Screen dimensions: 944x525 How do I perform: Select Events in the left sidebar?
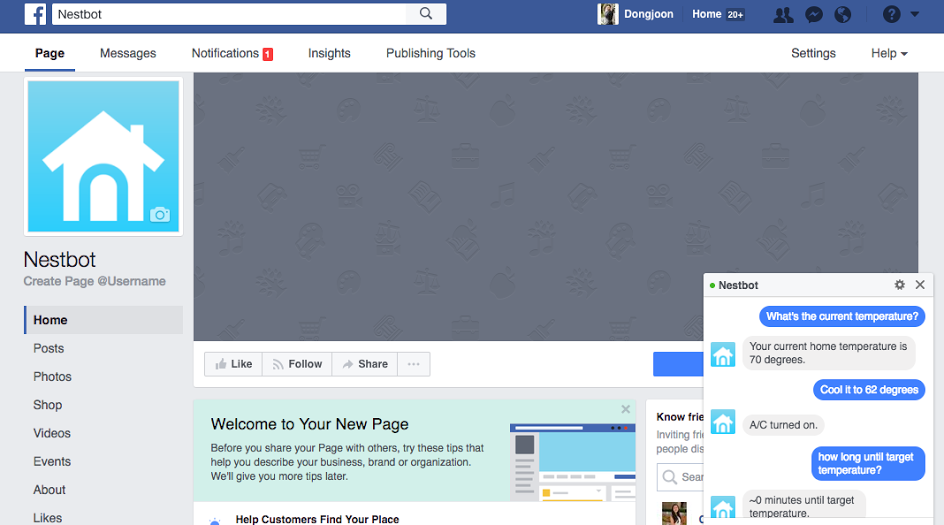pos(52,461)
